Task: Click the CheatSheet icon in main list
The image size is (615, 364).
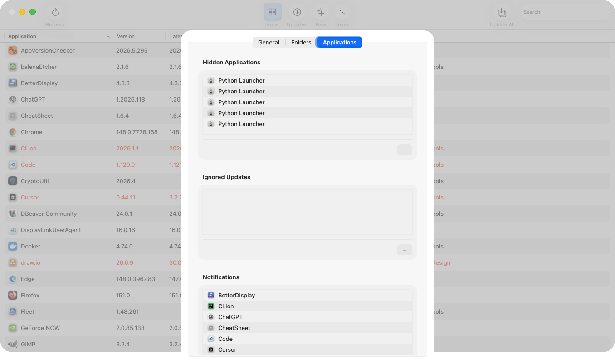Action: coord(13,116)
